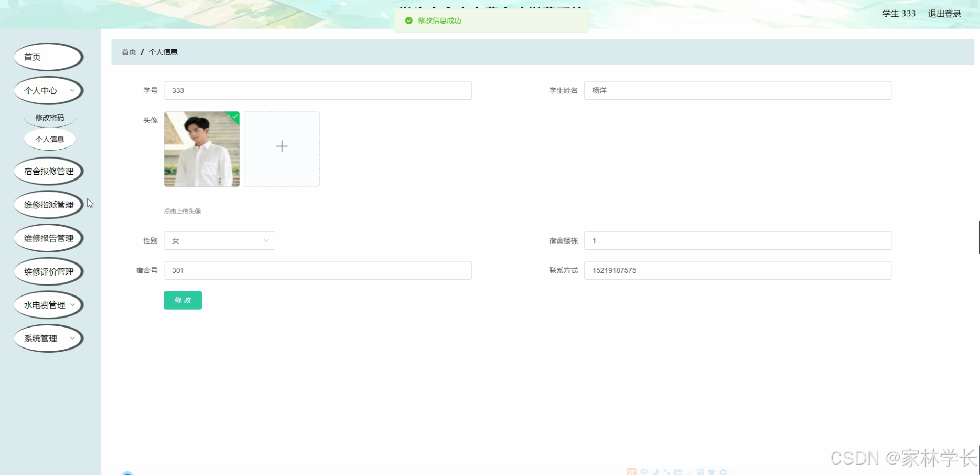This screenshot has width=980, height=475.
Task: Click the 修改 submit button
Action: 182,300
